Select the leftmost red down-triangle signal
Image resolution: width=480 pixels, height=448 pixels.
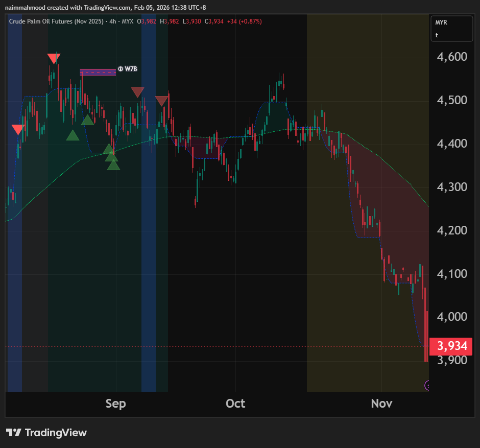click(x=18, y=129)
